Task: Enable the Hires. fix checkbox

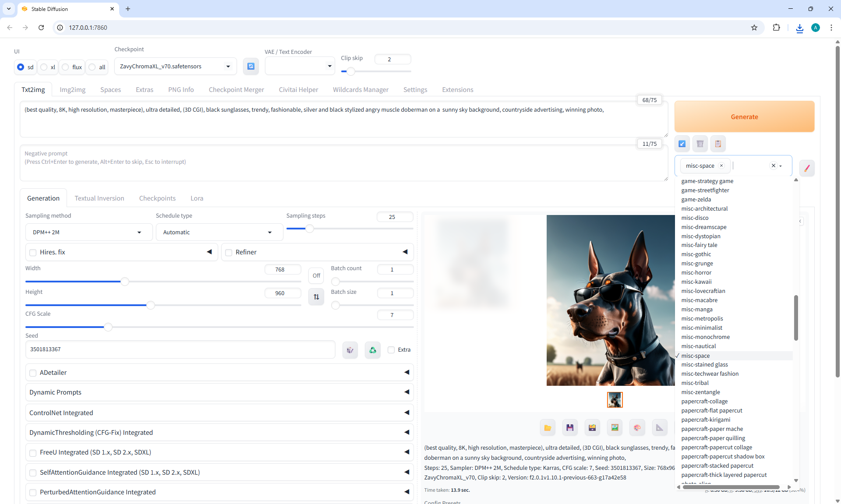Action: pyautogui.click(x=33, y=252)
